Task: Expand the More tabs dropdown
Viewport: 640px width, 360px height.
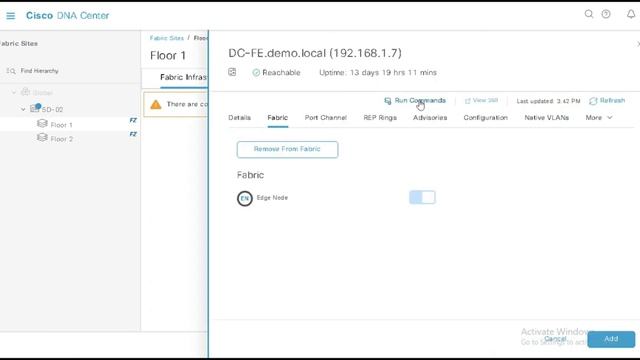Action: 599,118
